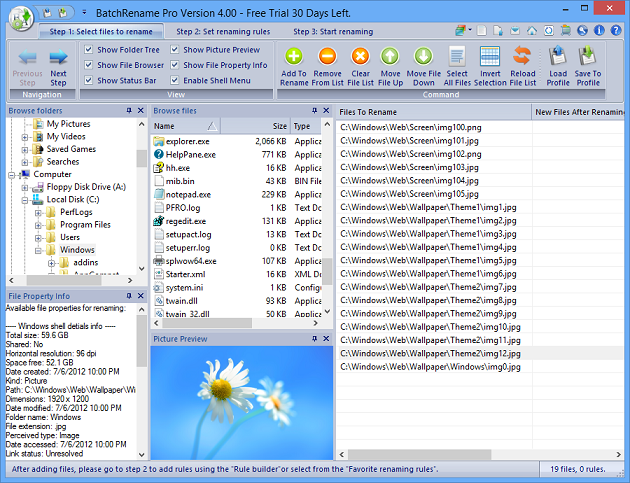This screenshot has height=483, width=630.
Task: Switch to Step 1: Select files to rename tab
Action: (x=101, y=31)
